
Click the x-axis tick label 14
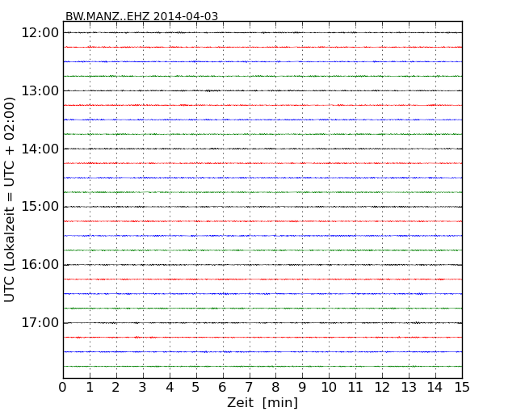[x=435, y=388]
